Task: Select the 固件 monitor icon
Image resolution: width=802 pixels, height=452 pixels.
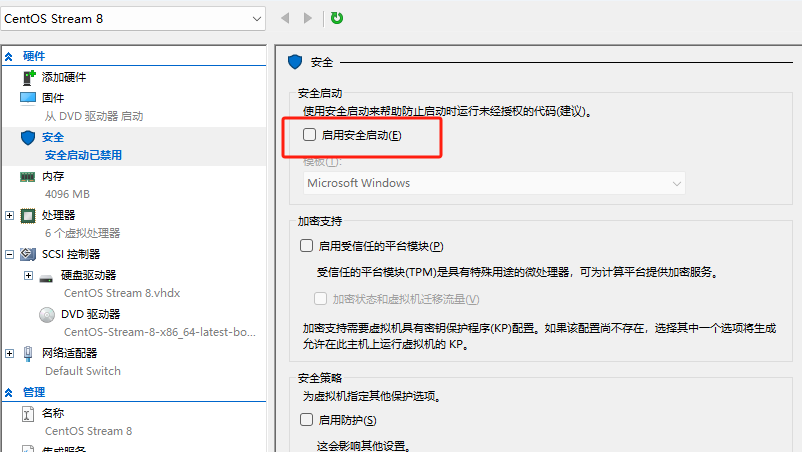Action: pos(28,98)
